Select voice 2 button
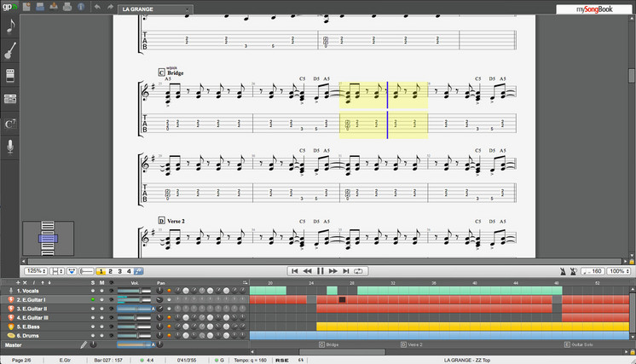 pos(110,271)
